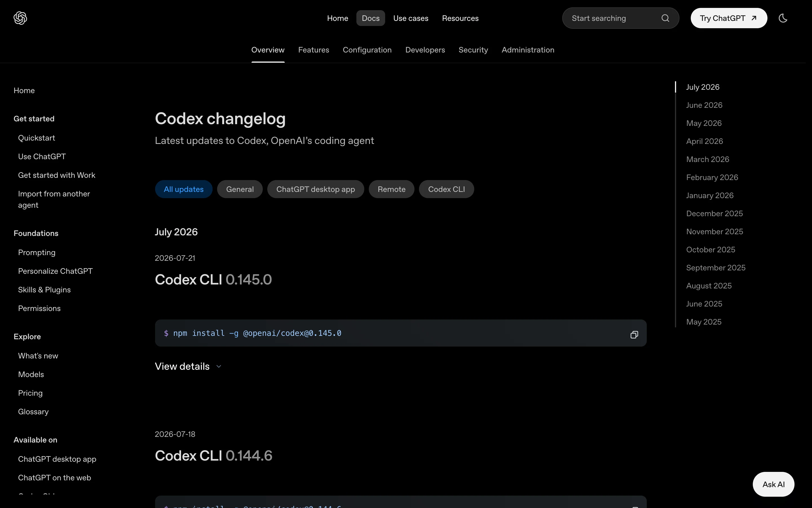Select the ChatGPT desktop app filter chip
This screenshot has width=812, height=508.
pyautogui.click(x=315, y=189)
